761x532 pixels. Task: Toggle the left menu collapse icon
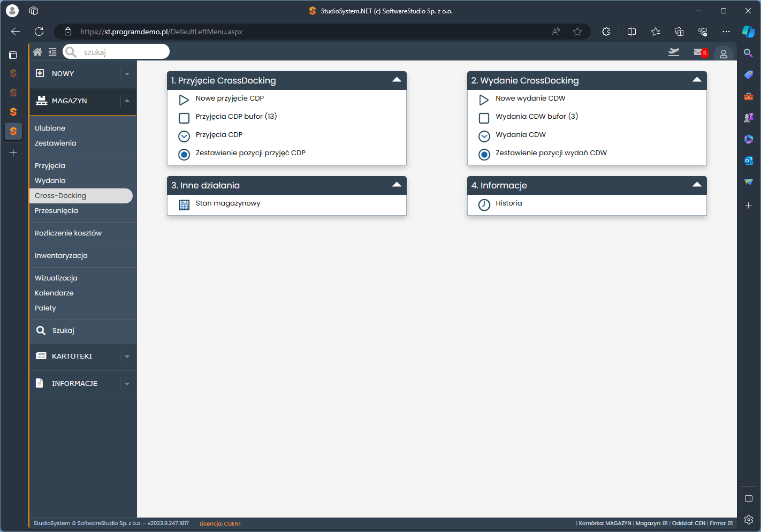[x=52, y=52]
